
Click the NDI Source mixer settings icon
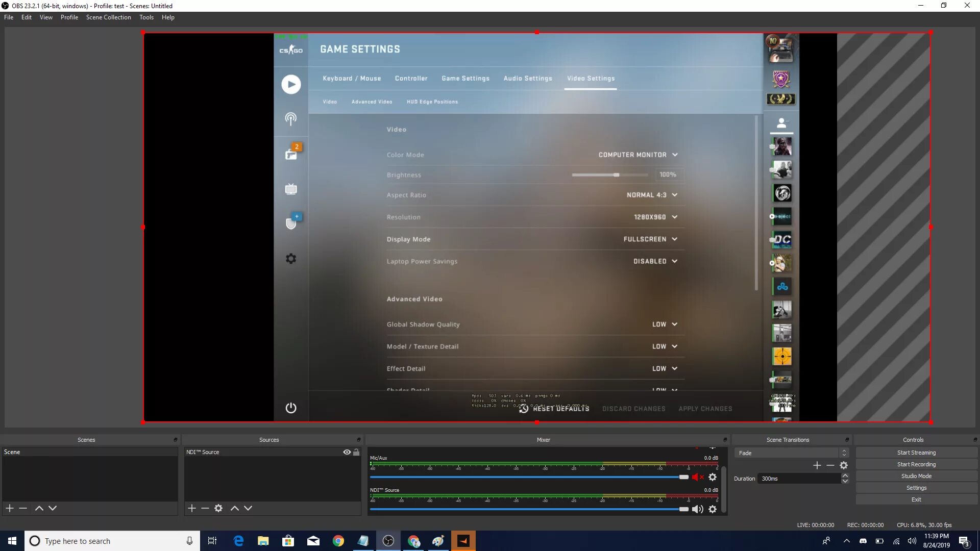pyautogui.click(x=713, y=509)
